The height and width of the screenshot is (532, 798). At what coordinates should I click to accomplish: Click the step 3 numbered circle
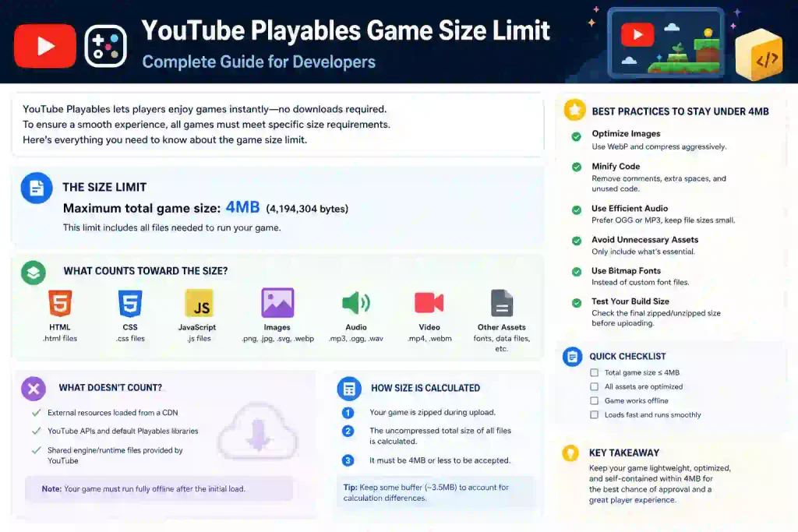(348, 460)
